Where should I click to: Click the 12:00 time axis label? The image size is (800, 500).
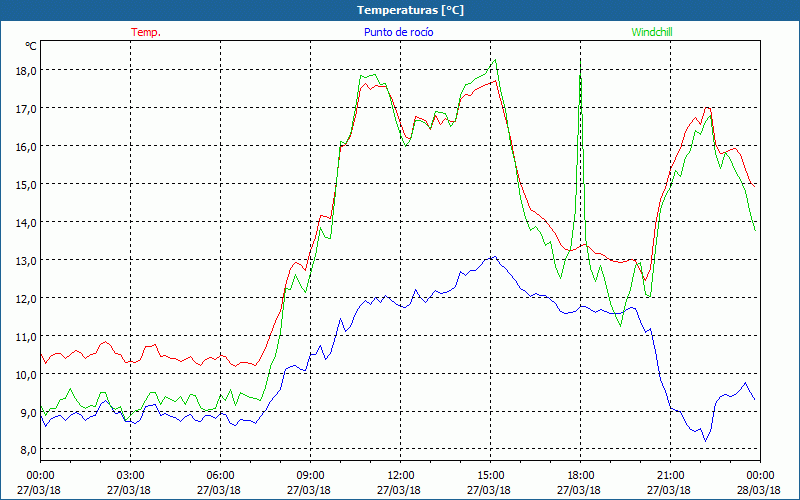coord(401,476)
